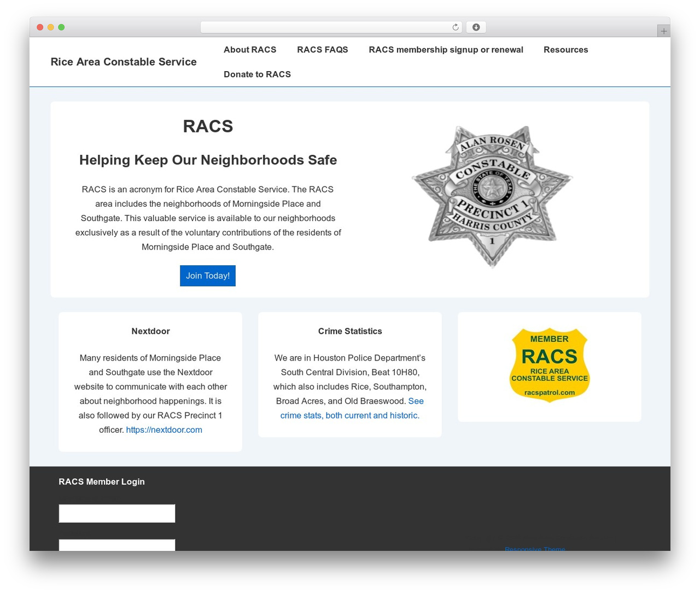The image size is (700, 593).
Task: Click the browser reload icon
Action: coord(455,27)
